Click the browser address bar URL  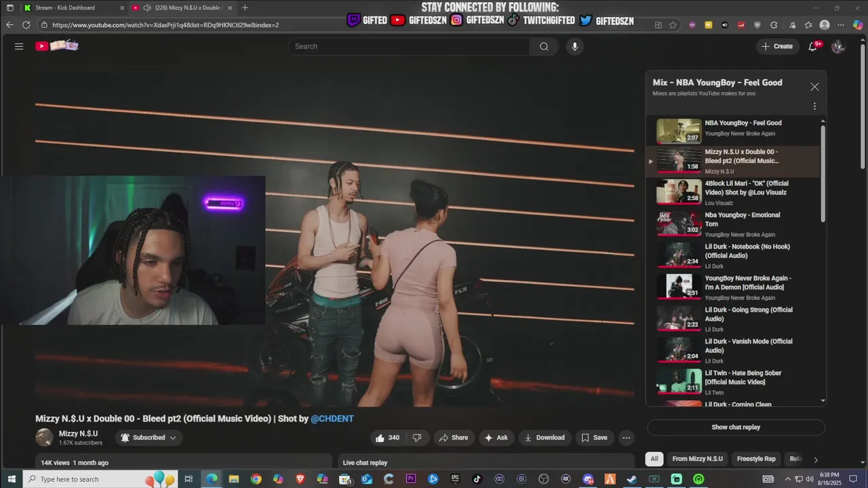pyautogui.click(x=165, y=25)
